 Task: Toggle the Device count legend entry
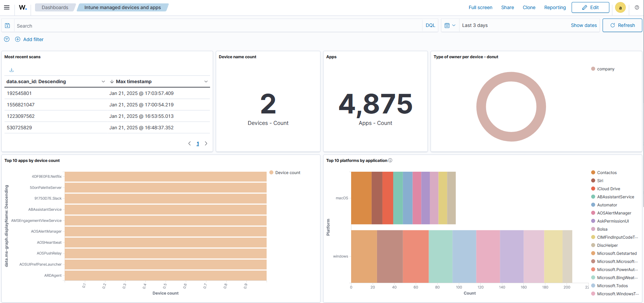[x=287, y=173]
